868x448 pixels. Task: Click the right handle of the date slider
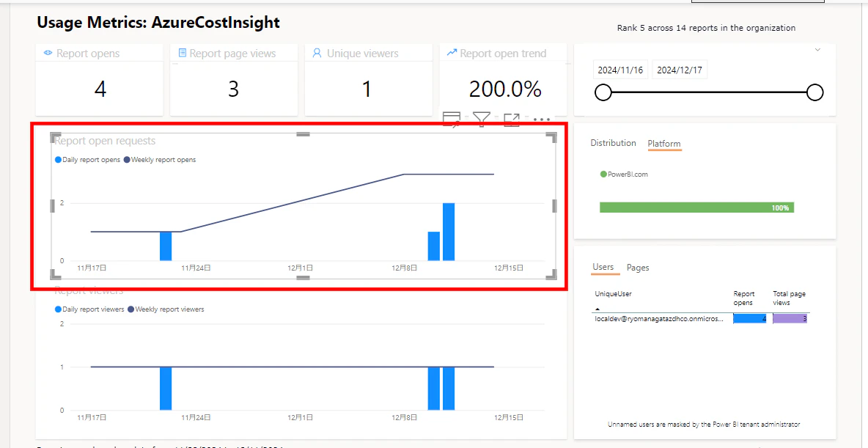tap(815, 92)
